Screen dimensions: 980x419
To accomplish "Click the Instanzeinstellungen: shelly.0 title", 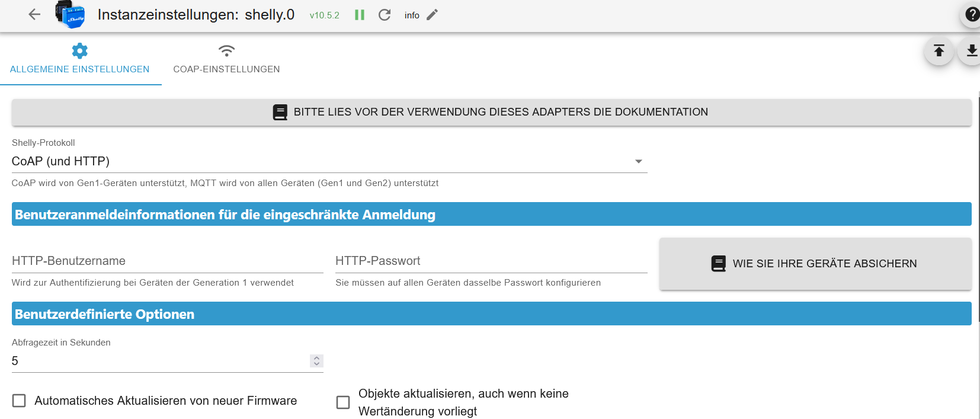I will click(x=196, y=15).
